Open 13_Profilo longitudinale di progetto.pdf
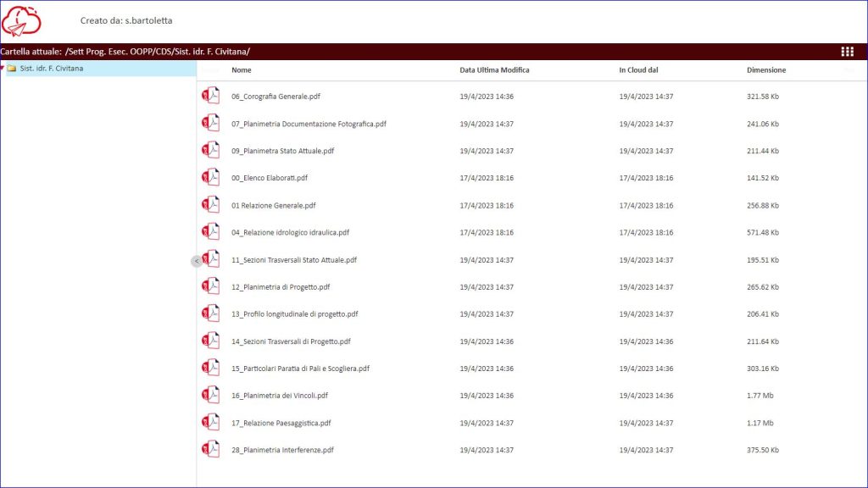This screenshot has width=868, height=488. point(294,314)
